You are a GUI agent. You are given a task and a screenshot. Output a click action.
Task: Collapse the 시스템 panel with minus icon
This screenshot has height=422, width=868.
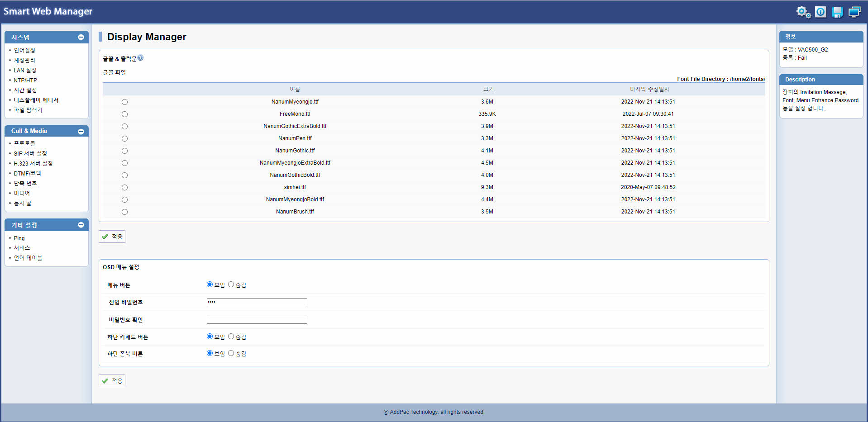pyautogui.click(x=81, y=37)
